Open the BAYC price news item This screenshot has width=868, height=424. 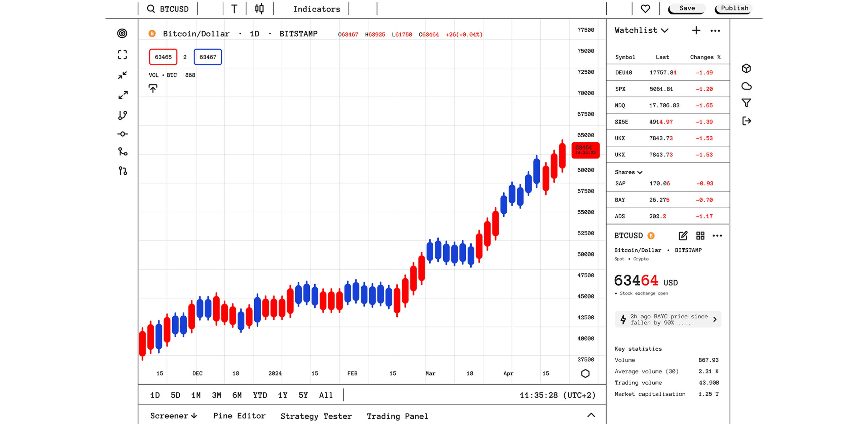(668, 319)
